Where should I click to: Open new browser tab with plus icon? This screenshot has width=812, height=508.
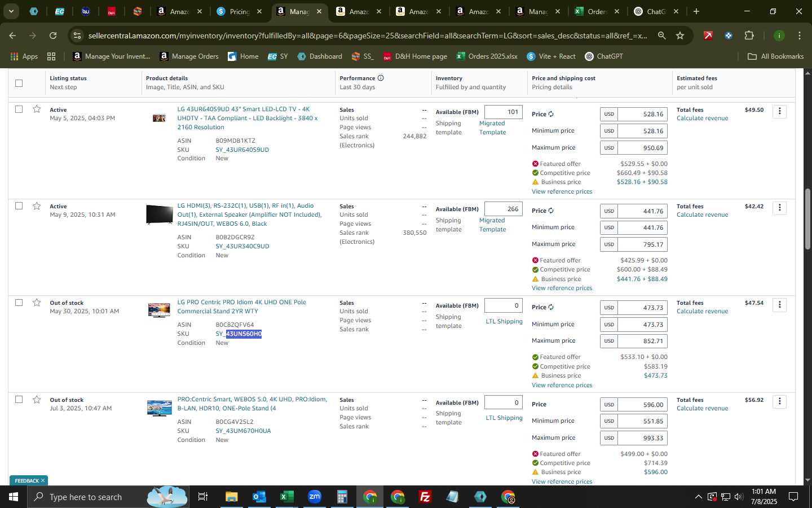tap(696, 11)
